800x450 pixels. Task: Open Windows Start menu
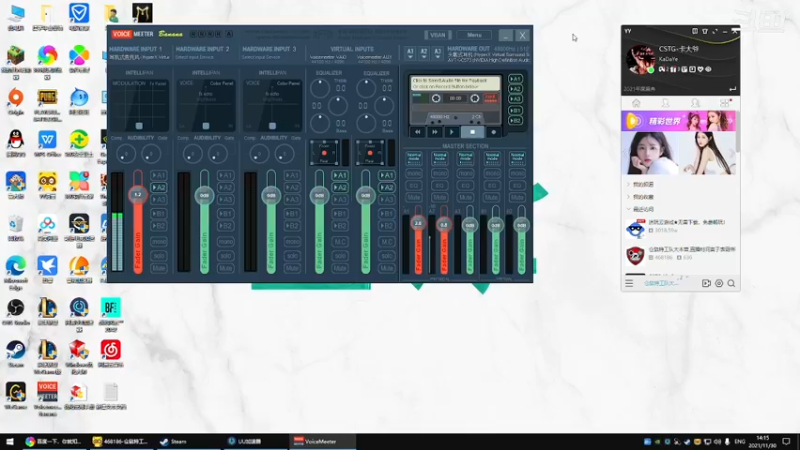click(10, 442)
